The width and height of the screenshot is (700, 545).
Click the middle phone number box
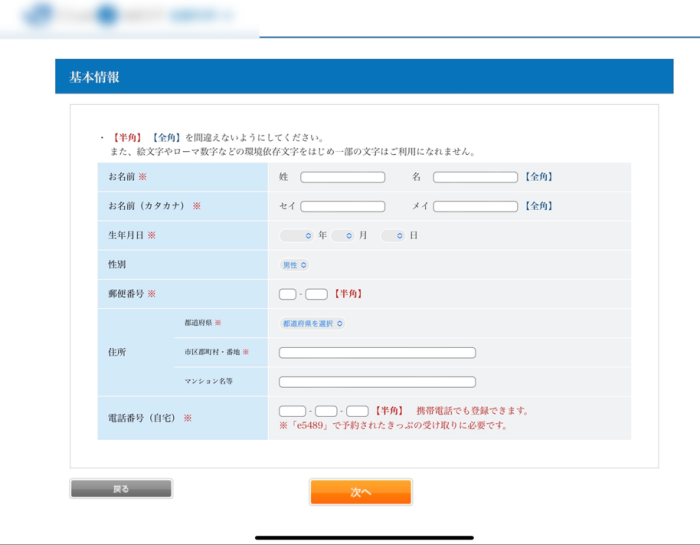click(x=326, y=411)
